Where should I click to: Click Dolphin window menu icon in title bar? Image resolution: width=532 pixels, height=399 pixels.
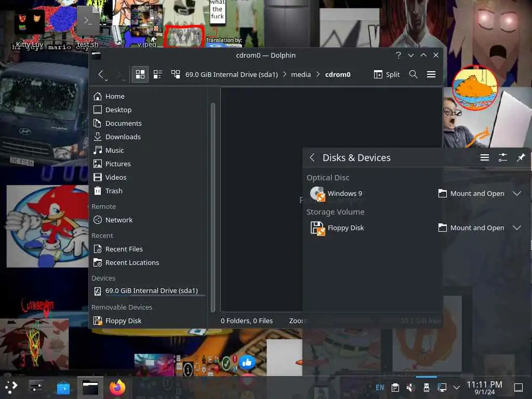(96, 55)
